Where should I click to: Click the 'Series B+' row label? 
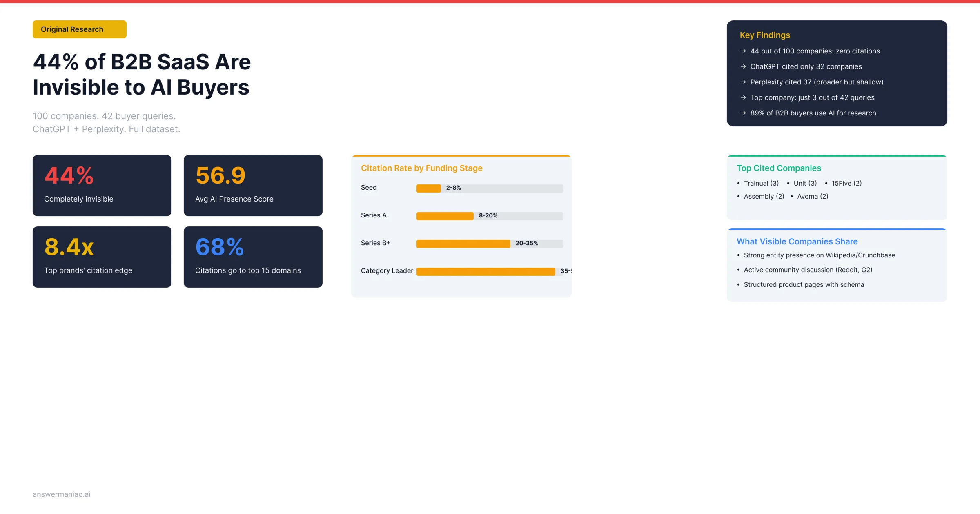click(x=376, y=243)
